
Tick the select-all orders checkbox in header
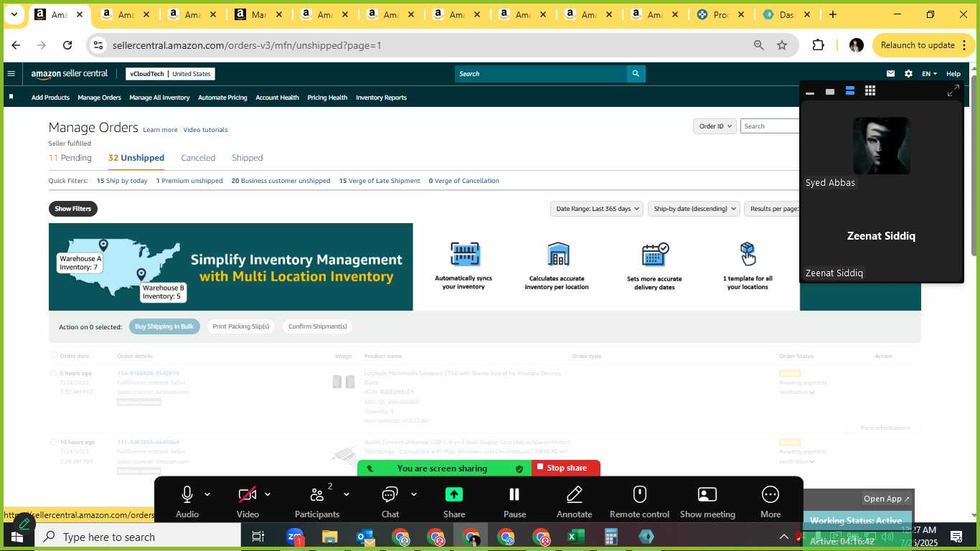click(53, 355)
